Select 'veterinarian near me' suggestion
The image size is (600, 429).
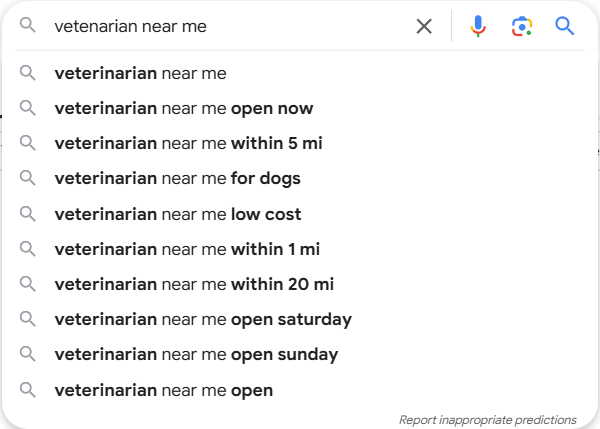(x=300, y=73)
